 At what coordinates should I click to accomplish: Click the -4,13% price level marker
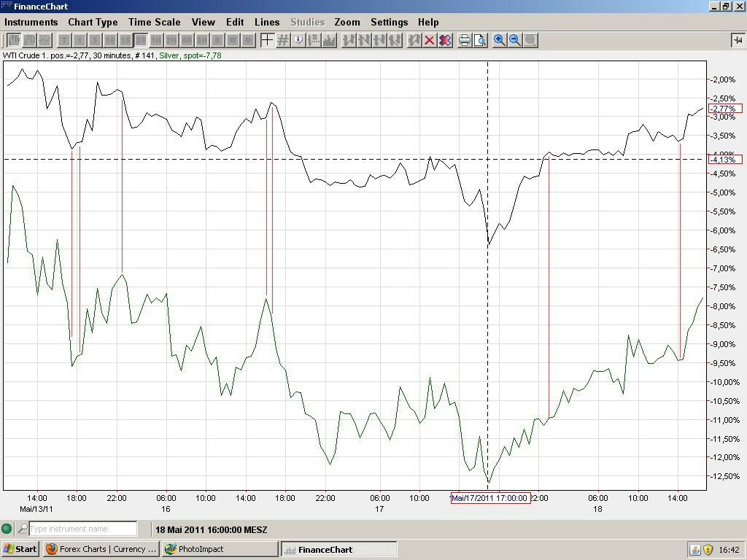[x=724, y=160]
